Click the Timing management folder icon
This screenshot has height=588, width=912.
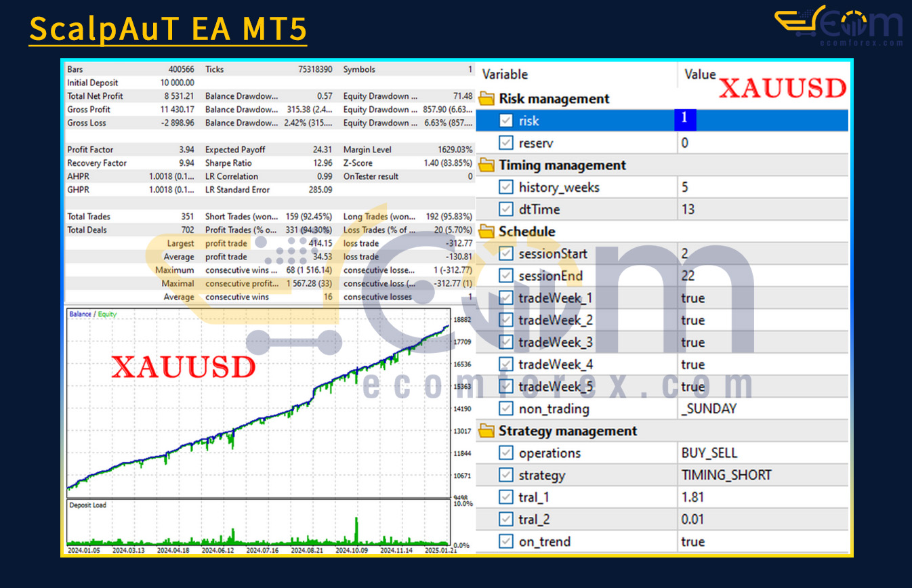pos(486,165)
